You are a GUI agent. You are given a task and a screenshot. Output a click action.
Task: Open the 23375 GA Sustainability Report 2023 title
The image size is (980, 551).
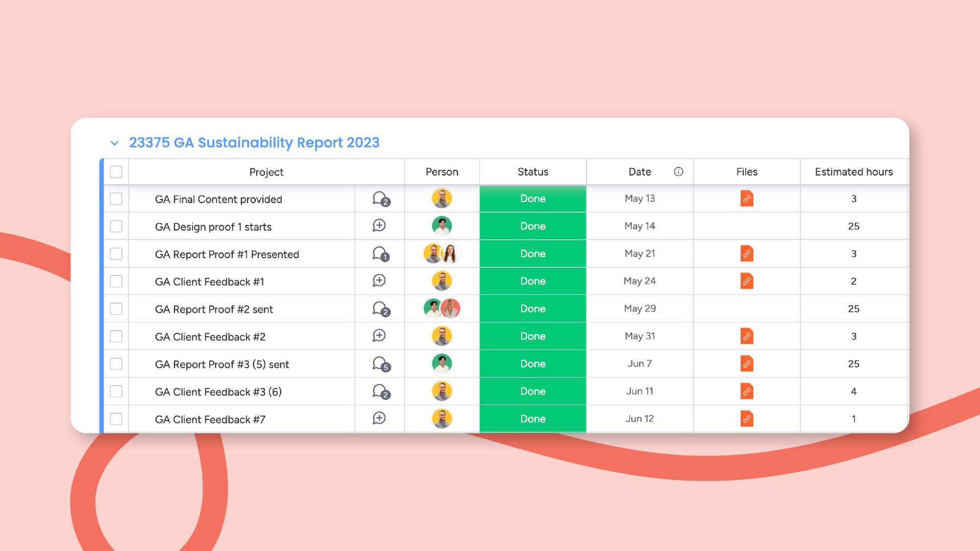pos(254,143)
